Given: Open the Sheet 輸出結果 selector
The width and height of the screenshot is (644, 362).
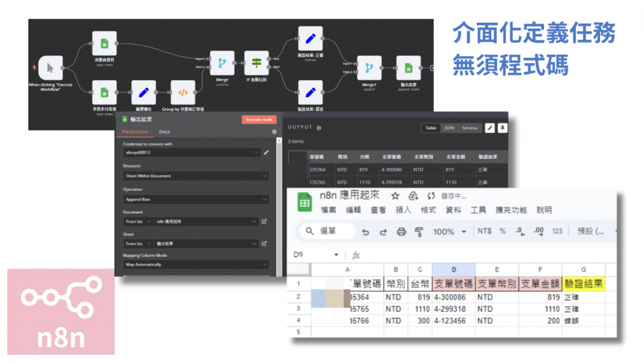Looking at the screenshot, I should point(206,244).
